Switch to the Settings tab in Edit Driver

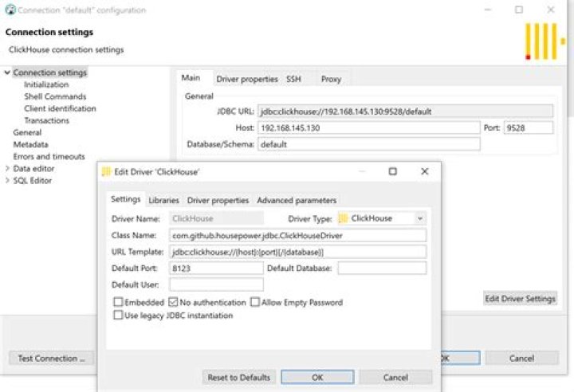point(126,199)
